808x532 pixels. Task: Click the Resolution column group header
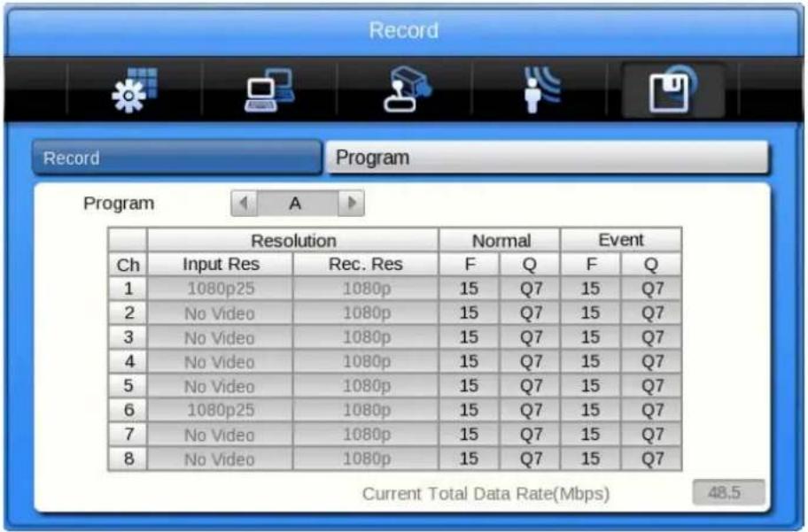coord(292,240)
